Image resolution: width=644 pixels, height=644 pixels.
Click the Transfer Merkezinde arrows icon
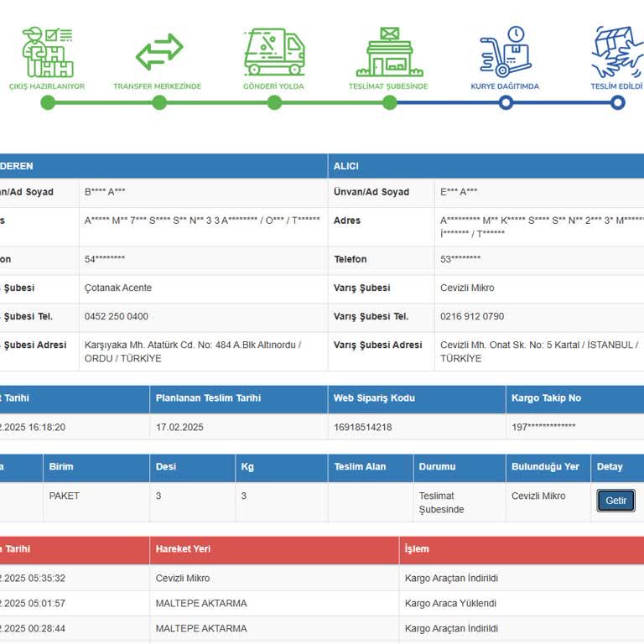point(159,52)
